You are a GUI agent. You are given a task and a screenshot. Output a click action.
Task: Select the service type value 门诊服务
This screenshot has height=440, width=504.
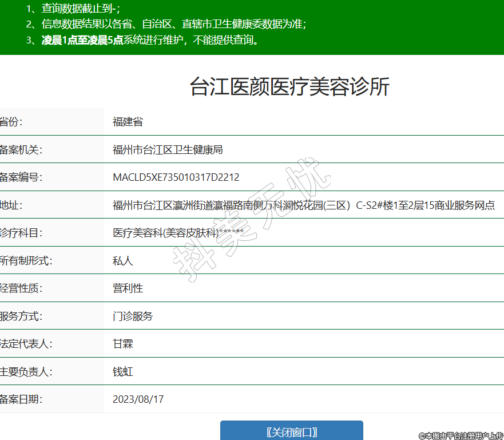pos(133,316)
